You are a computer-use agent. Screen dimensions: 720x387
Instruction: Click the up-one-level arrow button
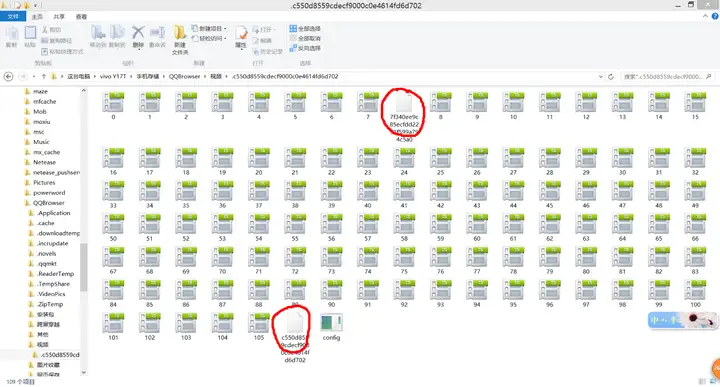pyautogui.click(x=44, y=77)
